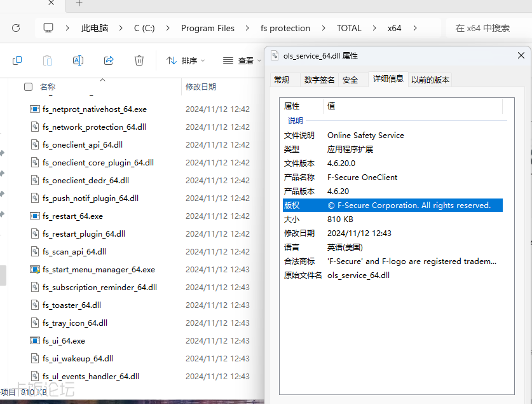Viewport: 532px width, 404px height.
Task: Click the icon of fs_netprot_nativehost_64.exe
Action: tap(35, 109)
